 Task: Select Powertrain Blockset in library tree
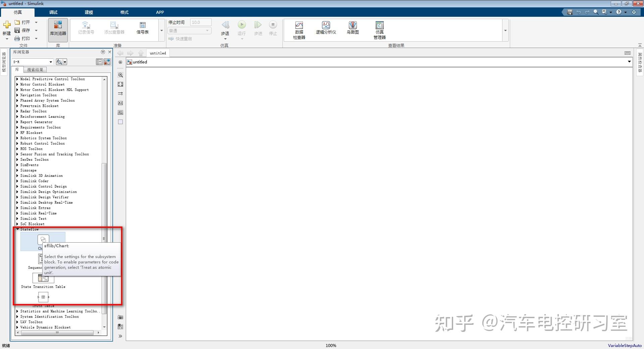[39, 106]
